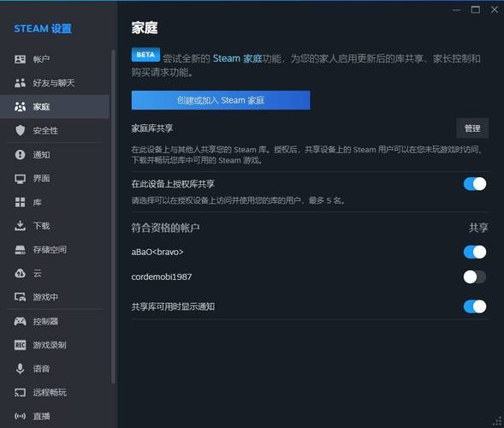Click the 符合资格的帐户 heading

165,228
